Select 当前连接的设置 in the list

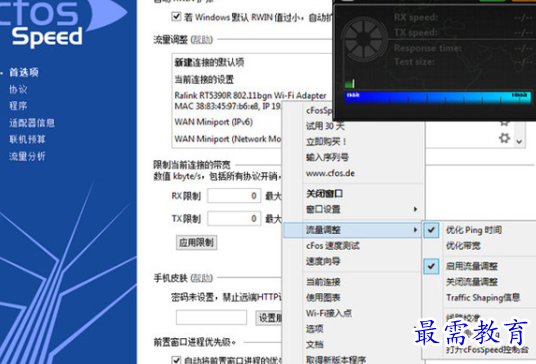point(204,80)
